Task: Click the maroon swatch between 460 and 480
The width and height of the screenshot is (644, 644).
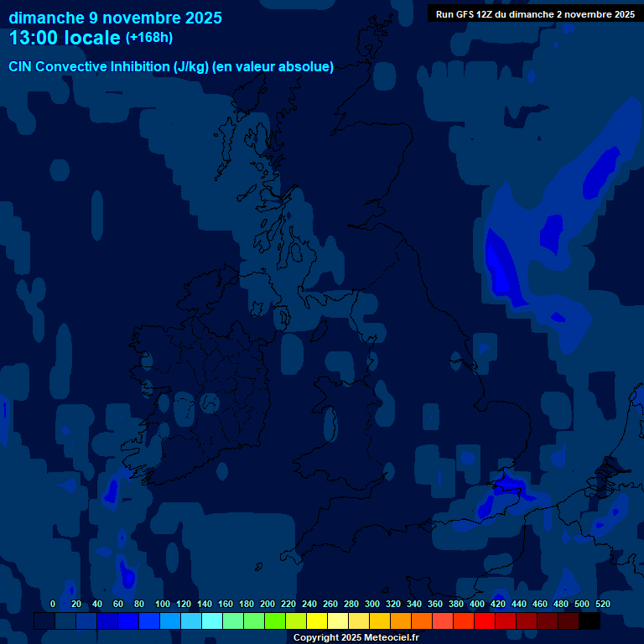Action: pyautogui.click(x=548, y=621)
